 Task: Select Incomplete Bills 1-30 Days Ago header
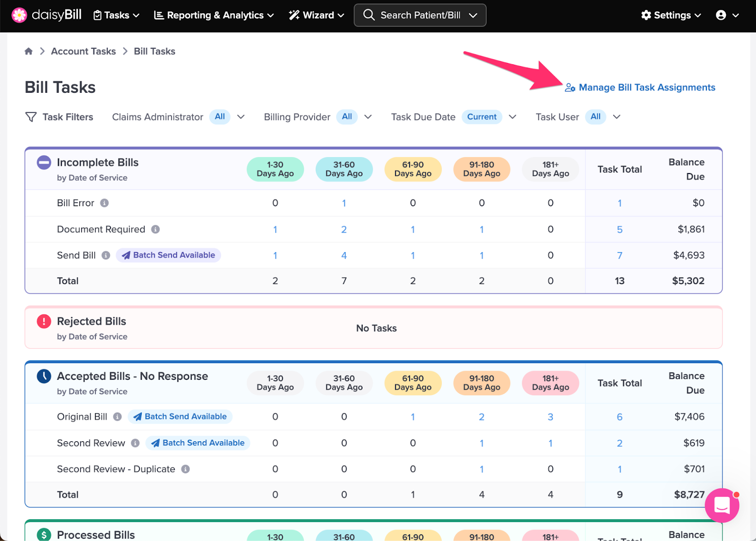pos(275,169)
